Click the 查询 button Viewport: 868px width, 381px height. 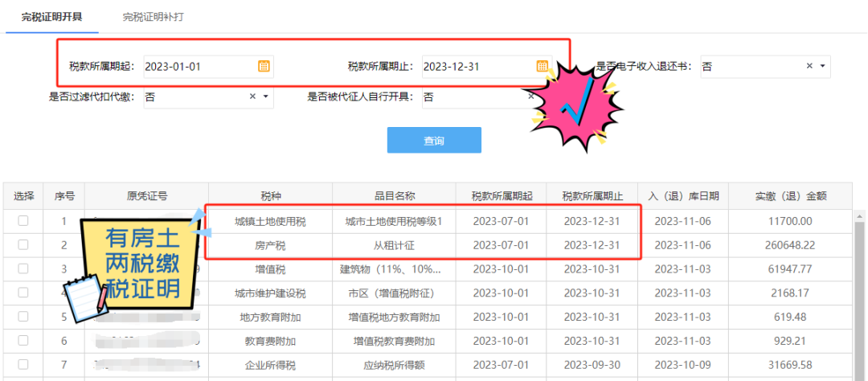pyautogui.click(x=434, y=140)
